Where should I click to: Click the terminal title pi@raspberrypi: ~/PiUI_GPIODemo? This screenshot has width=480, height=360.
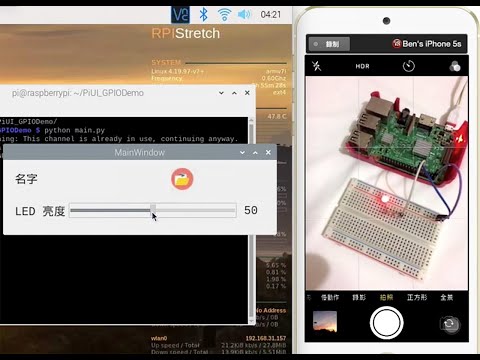[x=78, y=93]
